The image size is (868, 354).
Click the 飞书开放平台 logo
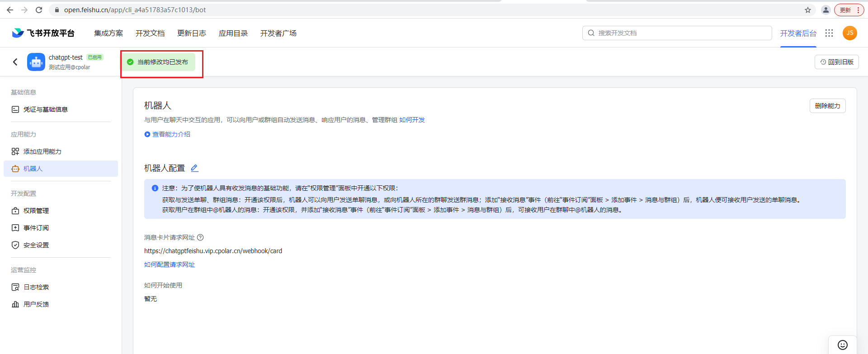coord(43,33)
